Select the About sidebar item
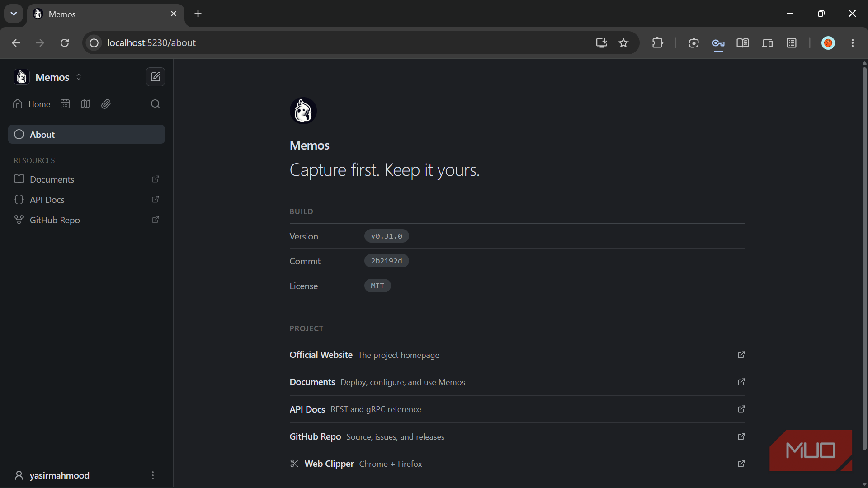Viewport: 868px width, 488px height. point(86,134)
